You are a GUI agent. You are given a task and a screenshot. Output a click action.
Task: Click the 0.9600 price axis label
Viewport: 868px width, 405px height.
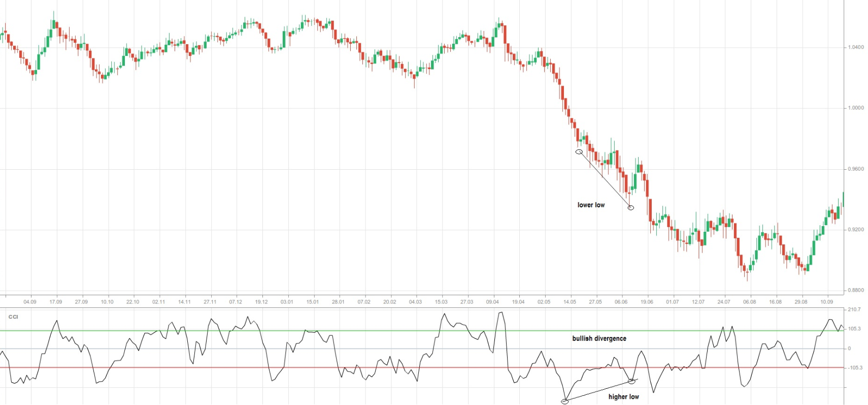click(855, 169)
